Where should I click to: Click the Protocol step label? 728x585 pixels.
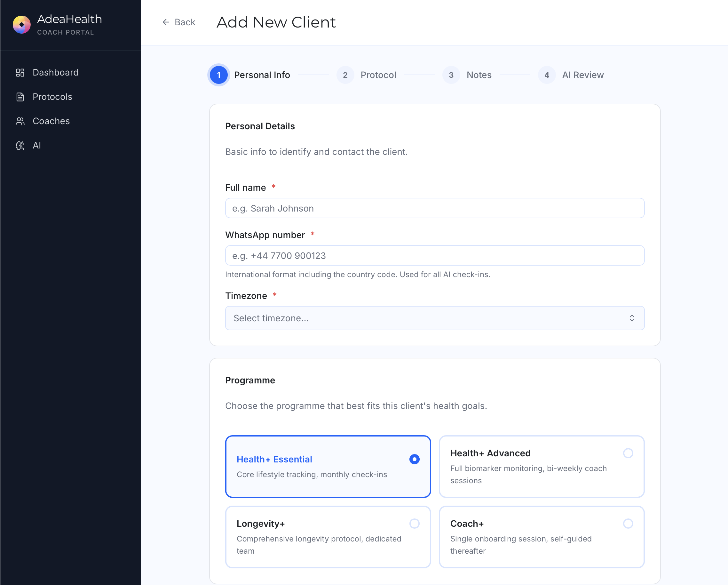coord(378,75)
